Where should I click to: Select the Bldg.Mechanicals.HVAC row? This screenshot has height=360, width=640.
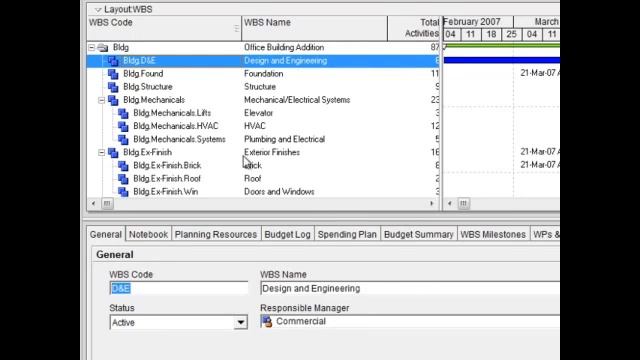(x=263, y=126)
